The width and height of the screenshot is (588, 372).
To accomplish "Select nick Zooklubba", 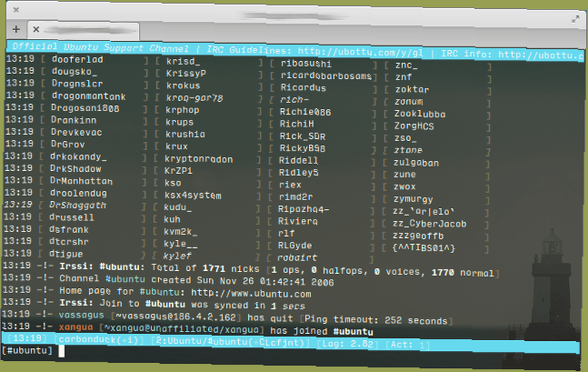I will [420, 114].
